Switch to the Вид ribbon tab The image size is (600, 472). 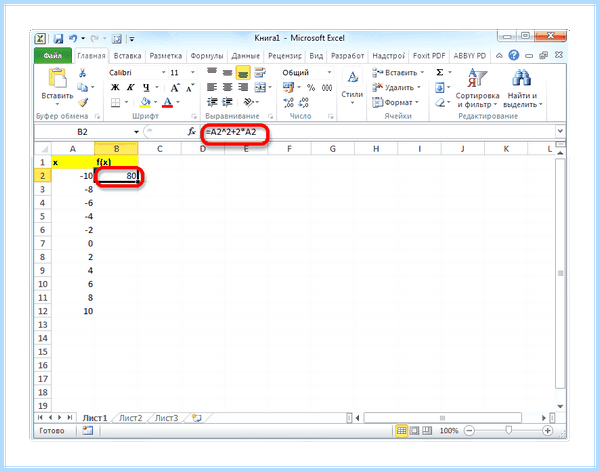pos(316,56)
